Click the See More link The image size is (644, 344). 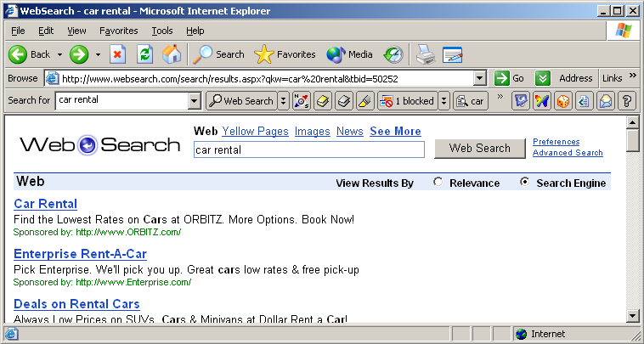pyautogui.click(x=395, y=132)
